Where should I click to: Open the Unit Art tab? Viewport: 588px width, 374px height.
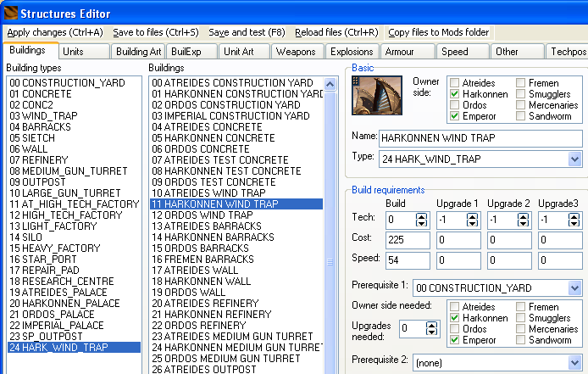tap(244, 52)
